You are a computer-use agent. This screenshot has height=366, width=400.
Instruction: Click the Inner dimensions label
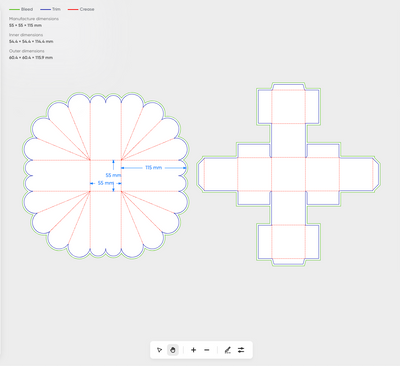(x=26, y=35)
